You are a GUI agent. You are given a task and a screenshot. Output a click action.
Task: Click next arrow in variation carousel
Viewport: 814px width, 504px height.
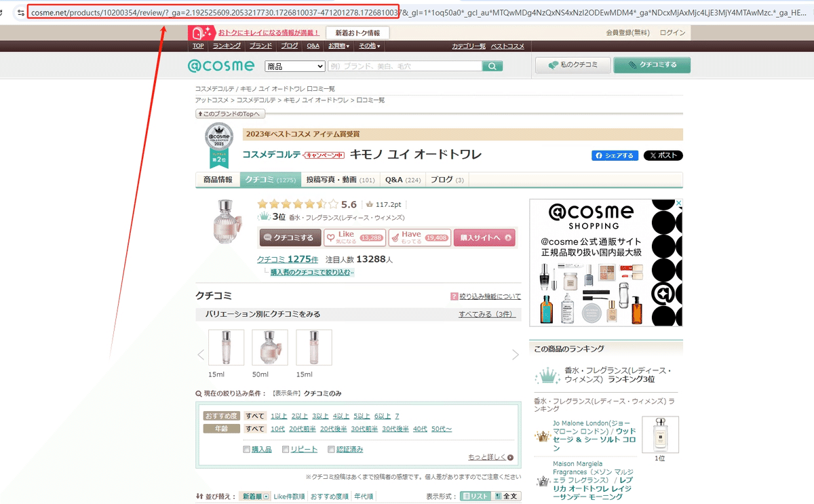coord(516,354)
